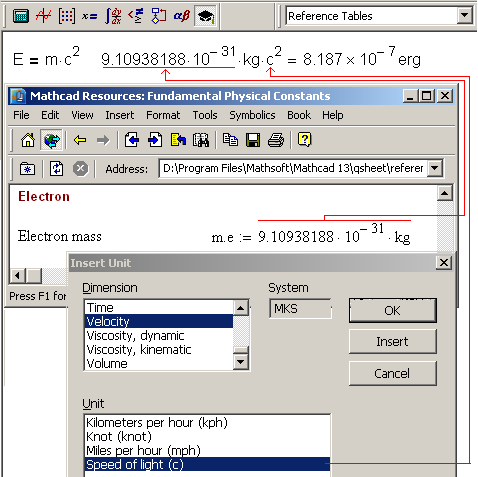
Task: Select Kilometers per hour (kph) unit
Action: 207,422
